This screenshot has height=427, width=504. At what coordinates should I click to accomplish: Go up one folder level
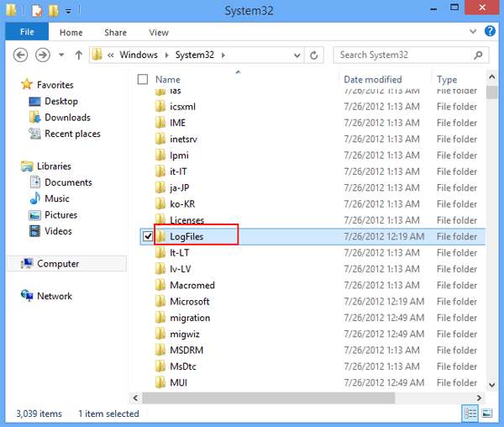(79, 55)
